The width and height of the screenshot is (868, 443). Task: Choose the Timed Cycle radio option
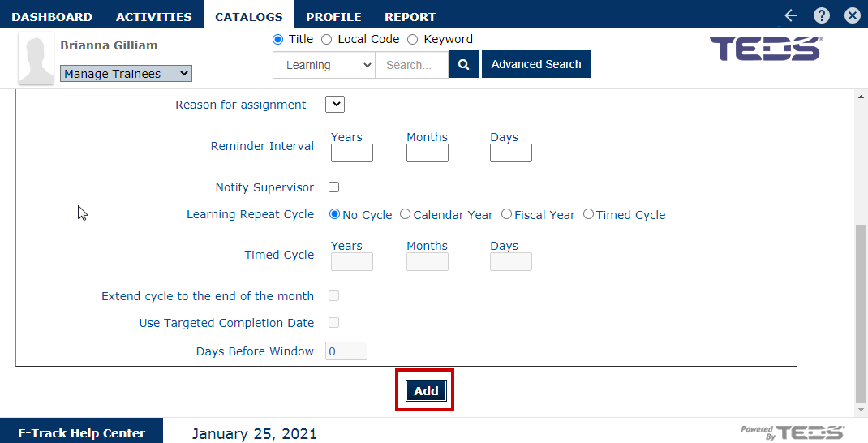[x=589, y=215]
